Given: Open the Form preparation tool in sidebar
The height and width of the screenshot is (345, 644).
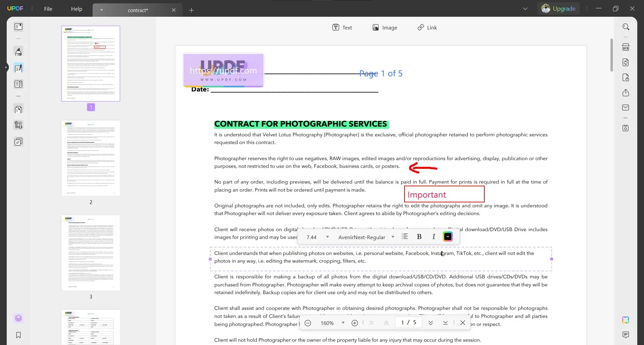Looking at the screenshot, I should click(18, 84).
